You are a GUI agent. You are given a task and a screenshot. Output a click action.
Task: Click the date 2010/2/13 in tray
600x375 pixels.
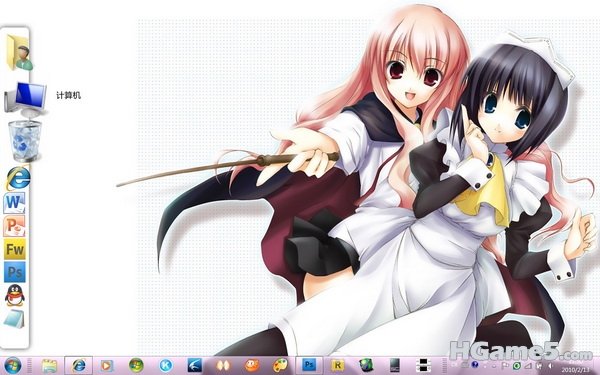(x=576, y=370)
